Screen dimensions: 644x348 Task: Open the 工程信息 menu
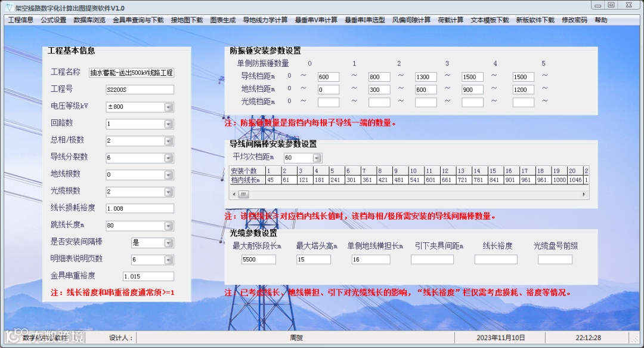tap(20, 20)
